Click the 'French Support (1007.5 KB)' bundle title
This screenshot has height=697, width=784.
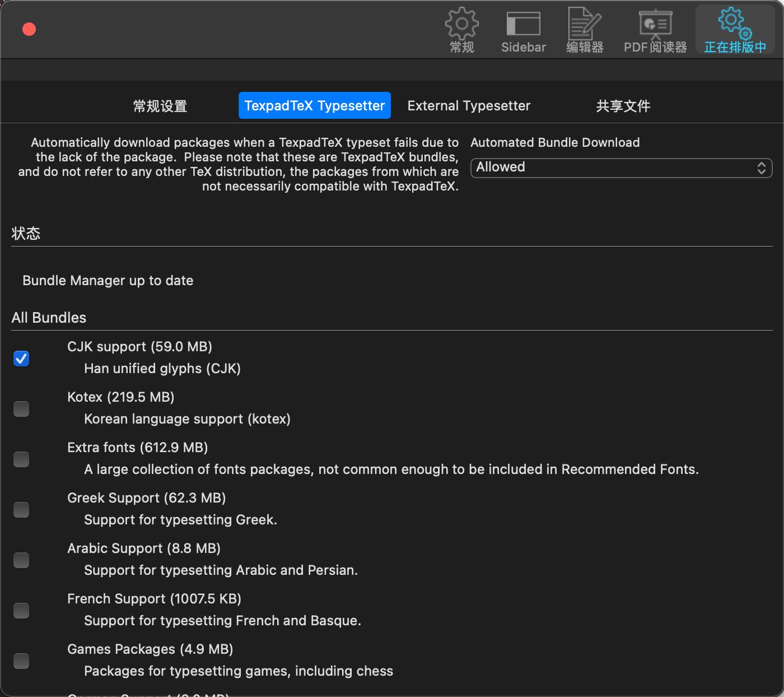point(154,599)
